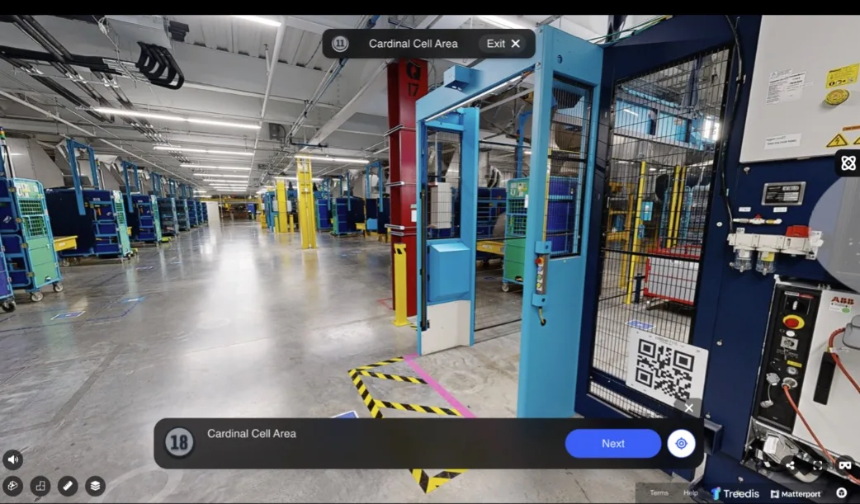Switch to VR headset mode

pyautogui.click(x=844, y=465)
